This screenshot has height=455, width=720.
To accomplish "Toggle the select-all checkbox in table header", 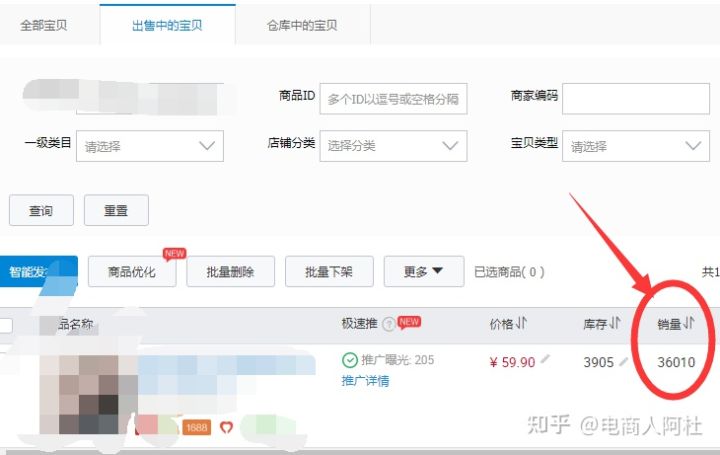I will pyautogui.click(x=6, y=326).
